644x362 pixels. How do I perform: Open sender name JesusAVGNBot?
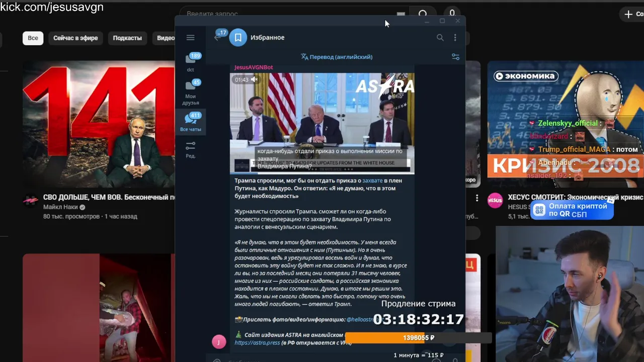coord(254,67)
